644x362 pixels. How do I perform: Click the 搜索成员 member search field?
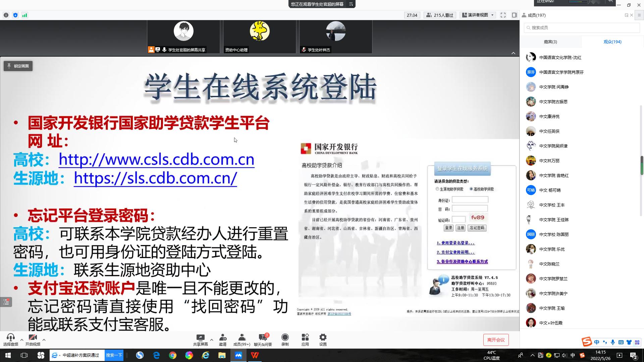582,28
